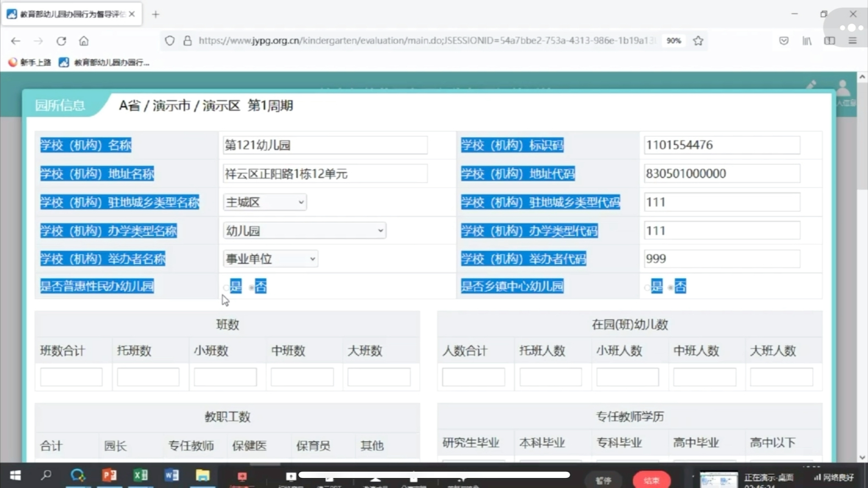Click the browser forward arrow
Image resolution: width=868 pixels, height=488 pixels.
click(x=38, y=41)
